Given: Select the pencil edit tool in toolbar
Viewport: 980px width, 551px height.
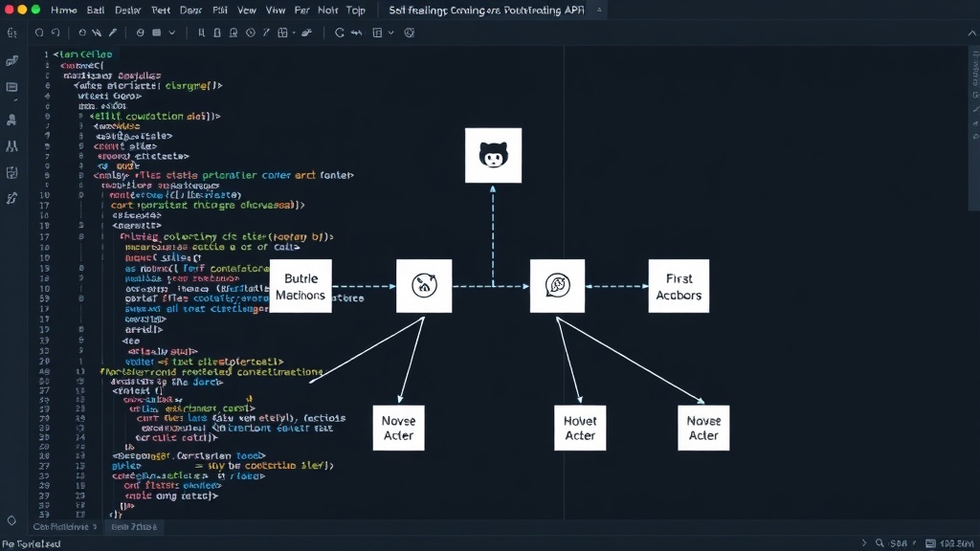Looking at the screenshot, I should click(x=113, y=33).
